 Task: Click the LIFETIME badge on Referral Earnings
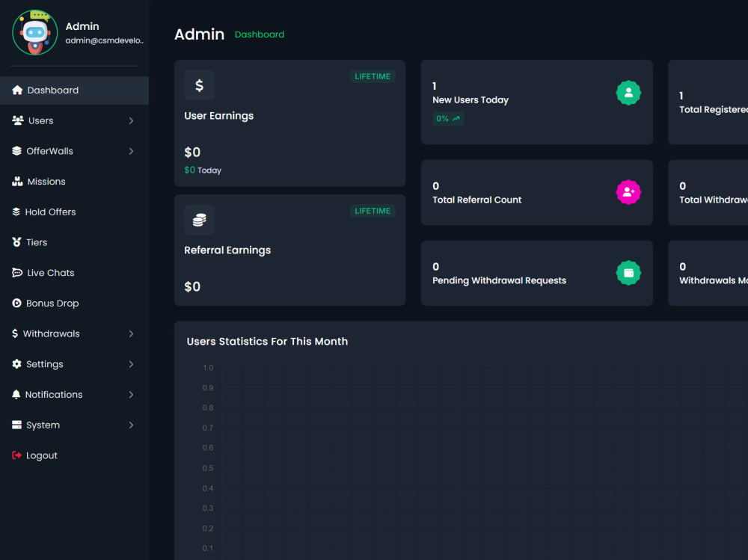pos(373,211)
